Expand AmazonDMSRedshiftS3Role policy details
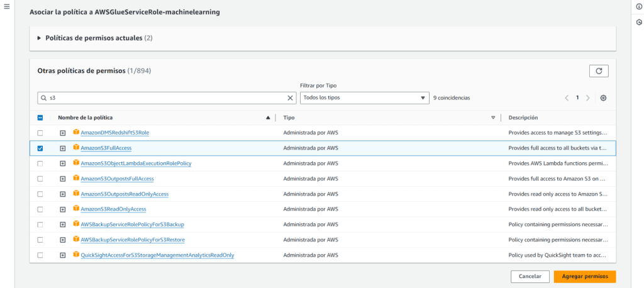This screenshot has width=644, height=288. pyautogui.click(x=62, y=133)
